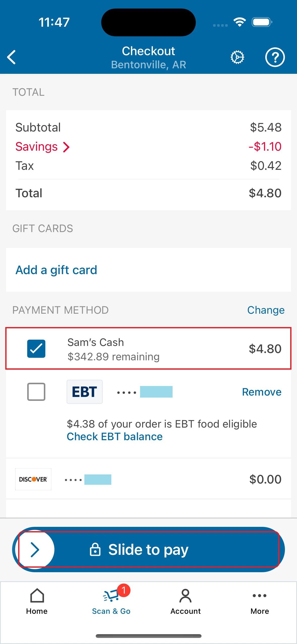
Task: Uncheck the Sam's Cash checkbox
Action: 36,349
